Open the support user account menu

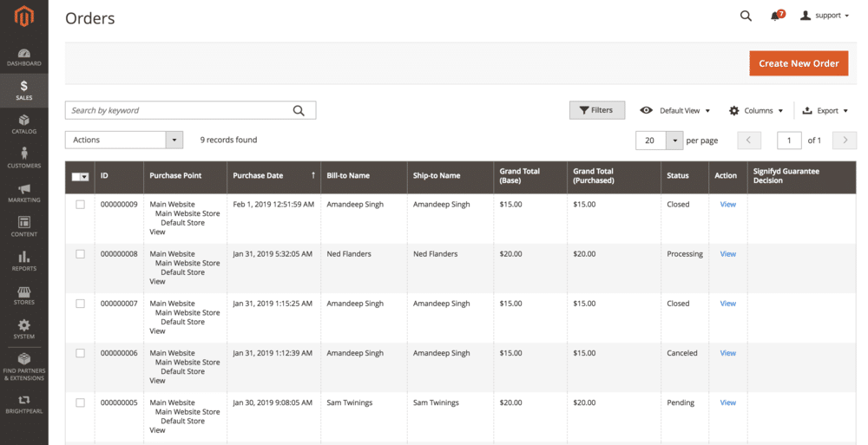coord(825,16)
